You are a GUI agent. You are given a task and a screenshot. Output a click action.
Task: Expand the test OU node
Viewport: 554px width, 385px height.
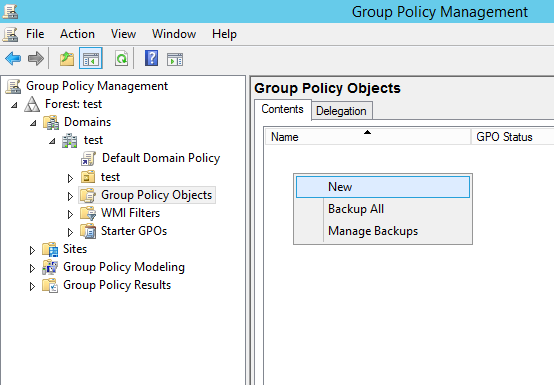70,178
